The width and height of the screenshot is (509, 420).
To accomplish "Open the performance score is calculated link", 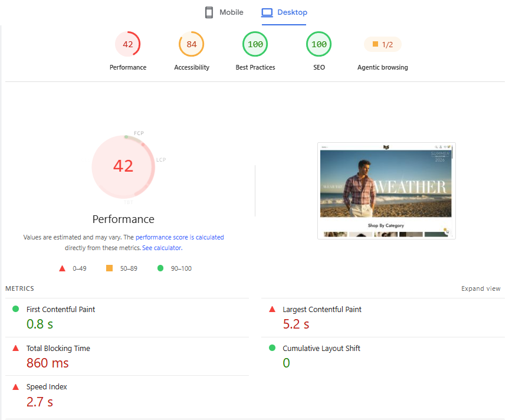I will 179,237.
